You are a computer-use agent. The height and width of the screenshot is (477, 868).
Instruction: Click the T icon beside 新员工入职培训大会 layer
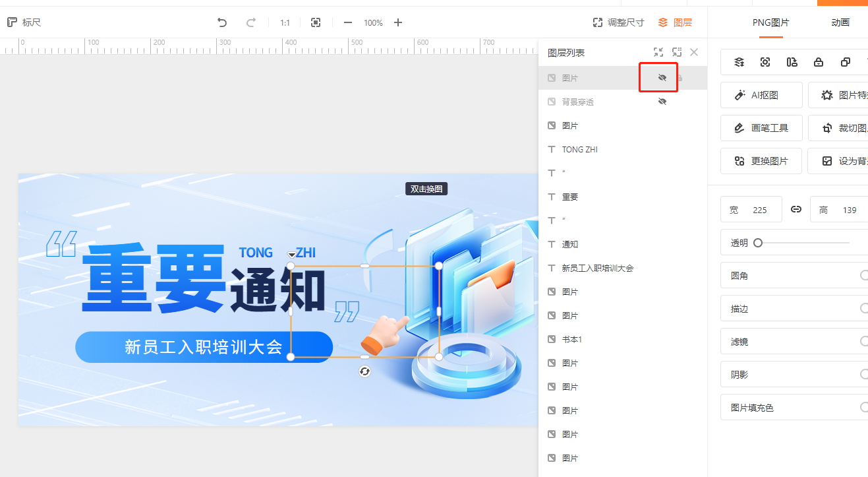[552, 268]
